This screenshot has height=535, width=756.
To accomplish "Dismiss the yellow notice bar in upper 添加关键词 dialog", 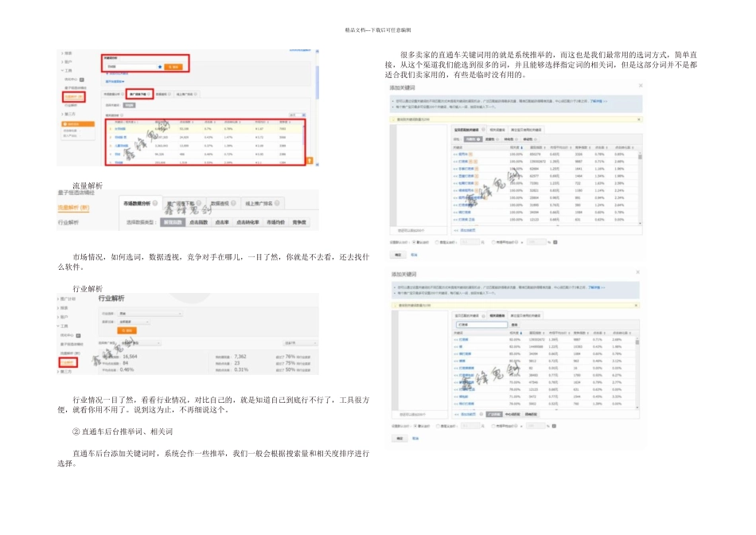I will (x=639, y=119).
